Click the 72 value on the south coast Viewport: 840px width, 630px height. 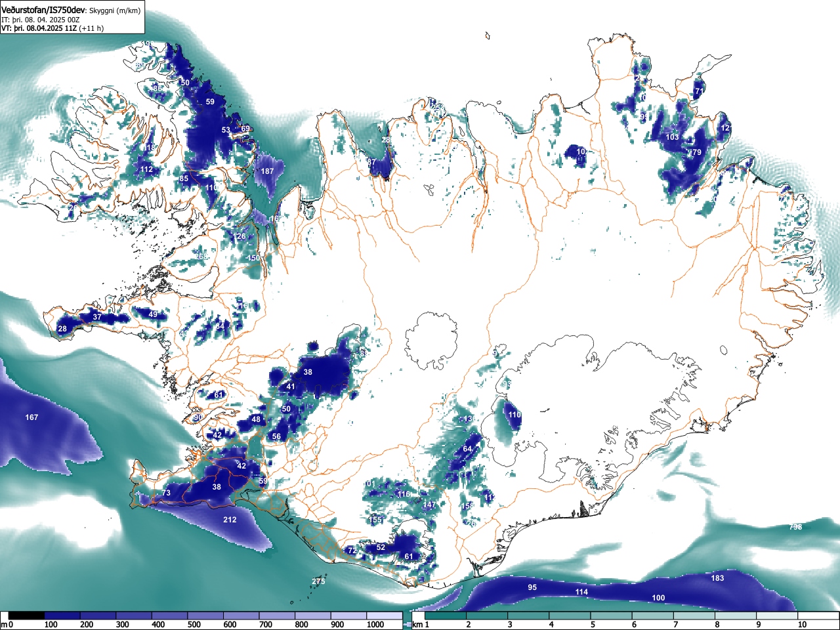pos(352,551)
